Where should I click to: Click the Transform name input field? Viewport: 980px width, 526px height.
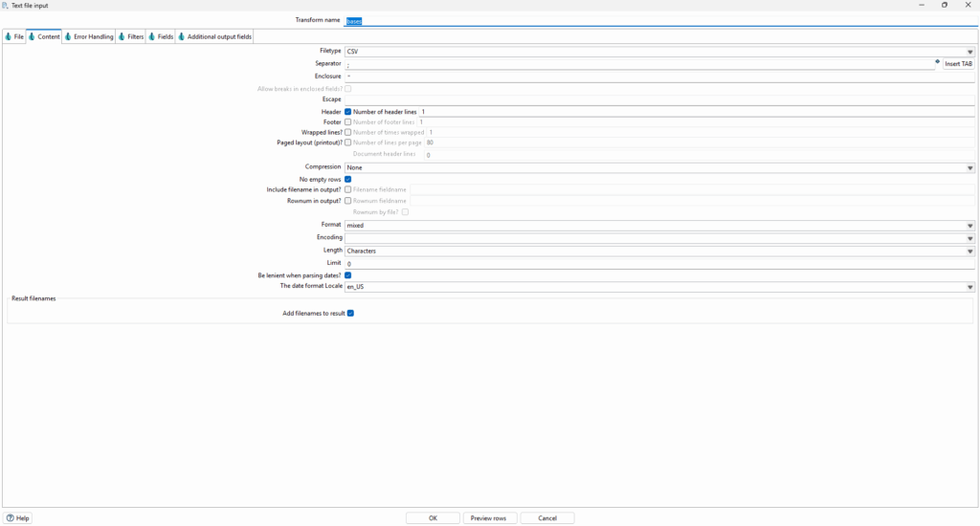tap(659, 21)
